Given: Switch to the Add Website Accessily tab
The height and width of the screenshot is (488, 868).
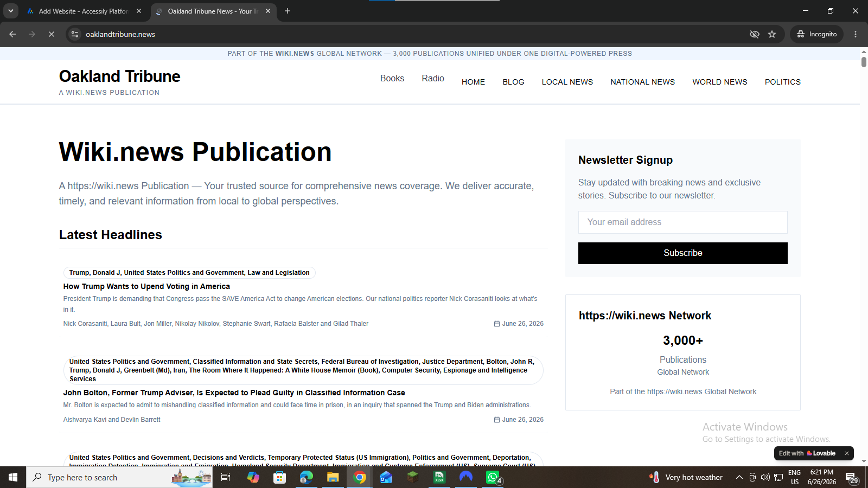Looking at the screenshot, I should 84,11.
